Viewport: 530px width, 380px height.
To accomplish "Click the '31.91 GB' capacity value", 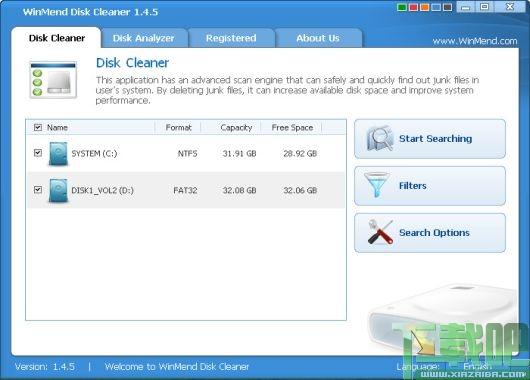I will pos(239,153).
